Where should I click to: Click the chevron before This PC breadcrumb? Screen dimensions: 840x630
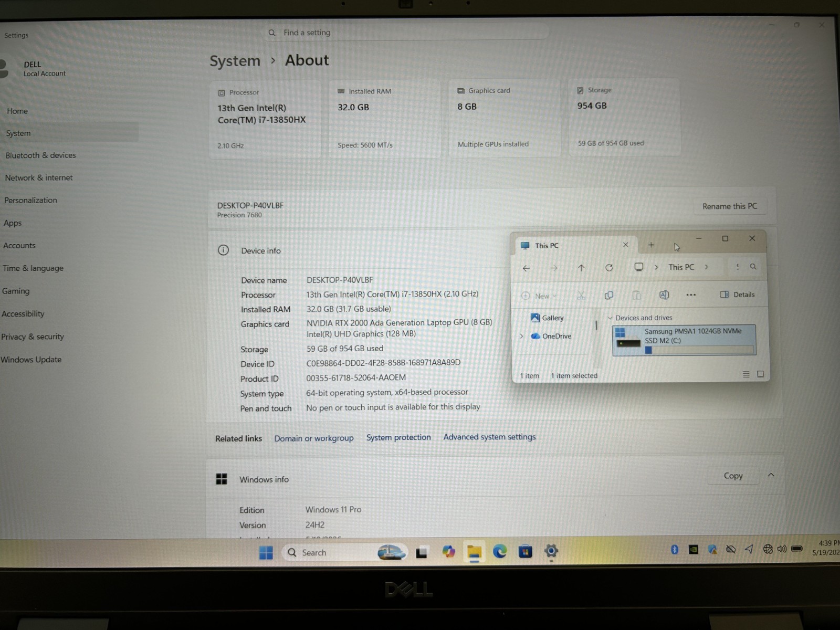click(656, 267)
